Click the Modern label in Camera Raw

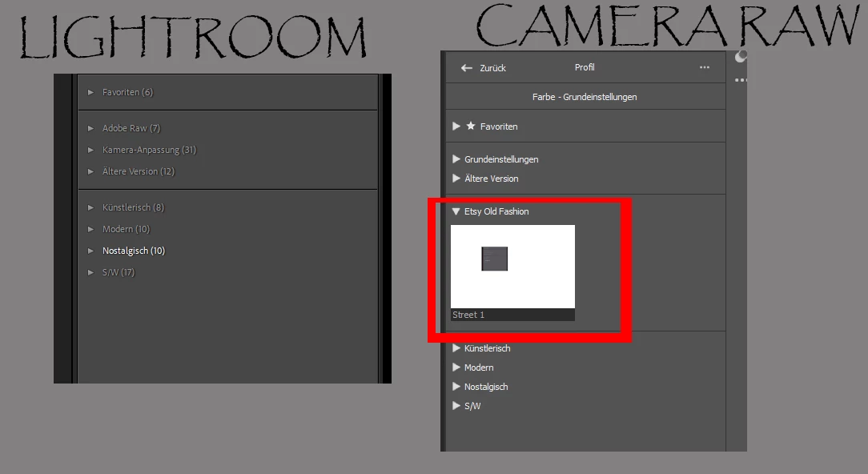[x=479, y=368]
